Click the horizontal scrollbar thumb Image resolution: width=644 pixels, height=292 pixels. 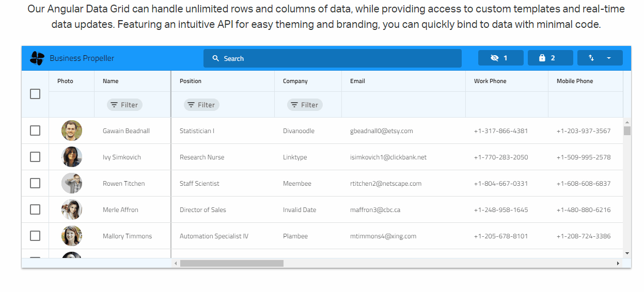click(x=231, y=264)
